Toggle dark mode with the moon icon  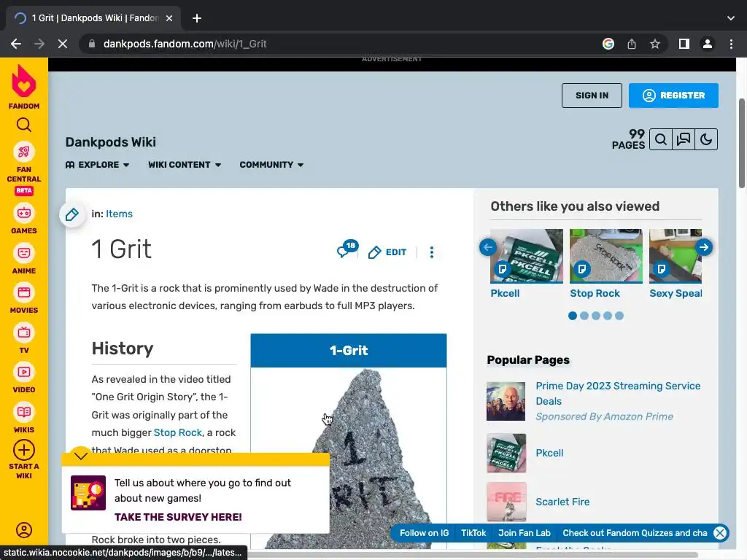pos(706,139)
